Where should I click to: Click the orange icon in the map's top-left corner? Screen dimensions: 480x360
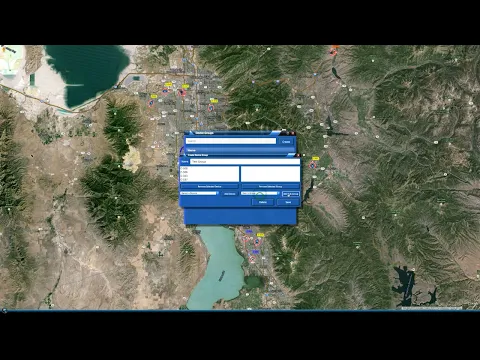coord(4,49)
